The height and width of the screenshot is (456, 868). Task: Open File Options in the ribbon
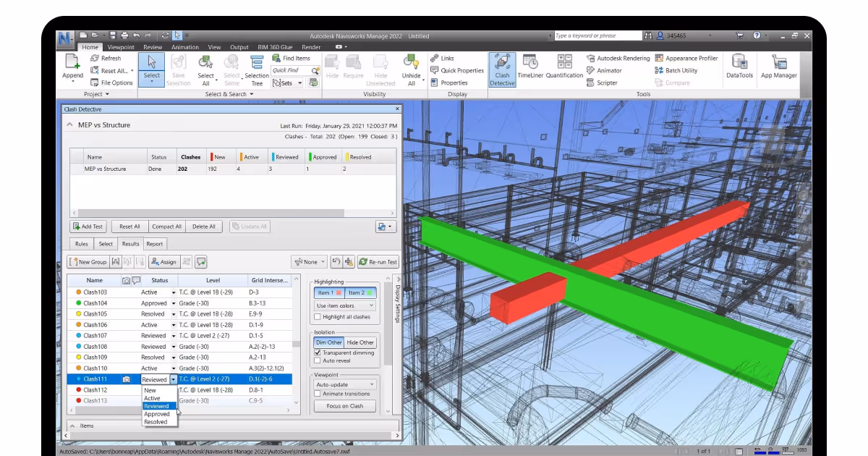coord(112,83)
